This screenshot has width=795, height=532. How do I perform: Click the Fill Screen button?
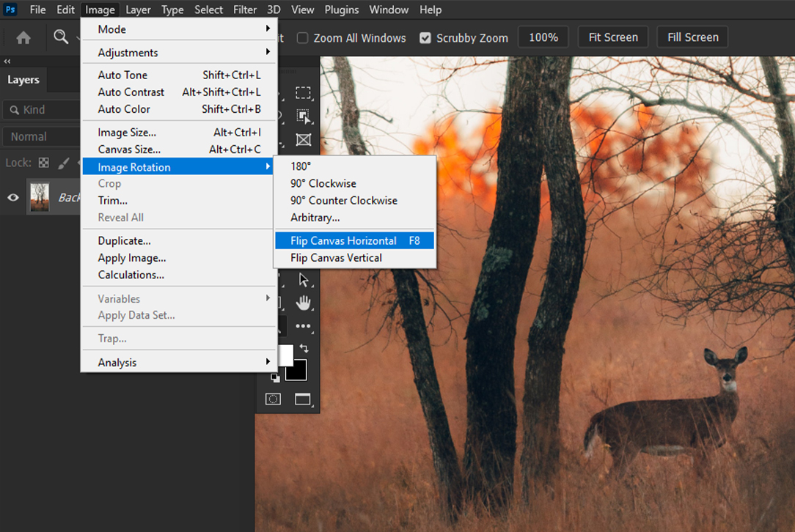tap(692, 37)
